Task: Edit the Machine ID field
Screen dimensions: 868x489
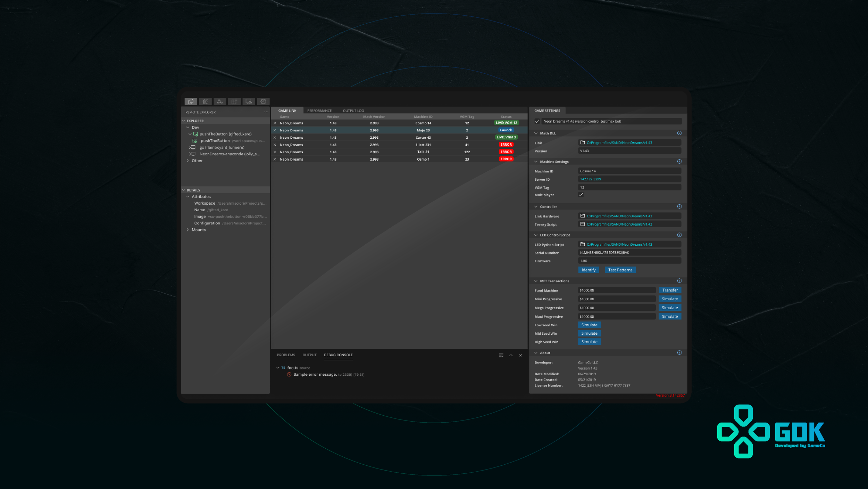Action: (629, 171)
